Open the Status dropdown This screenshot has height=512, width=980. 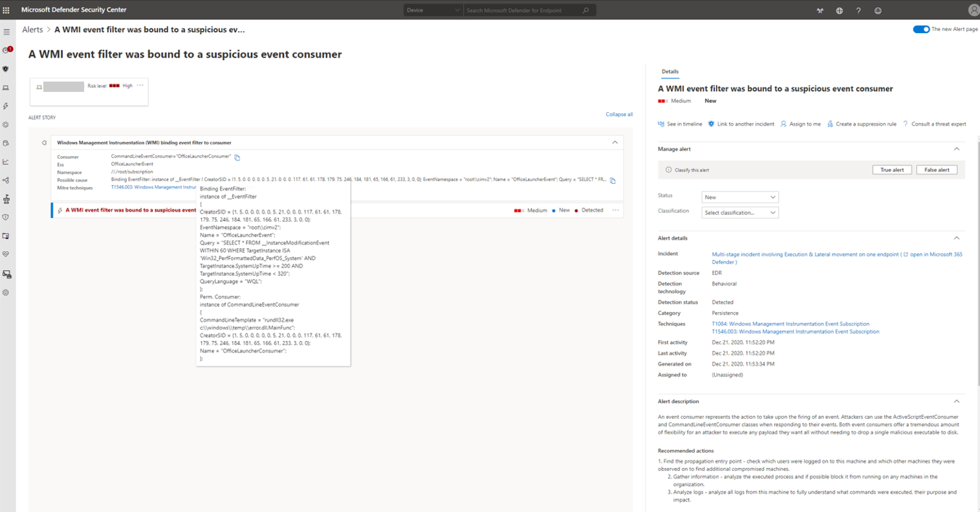(739, 197)
